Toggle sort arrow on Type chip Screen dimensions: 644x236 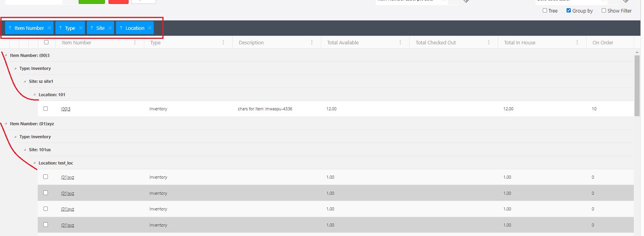click(61, 28)
